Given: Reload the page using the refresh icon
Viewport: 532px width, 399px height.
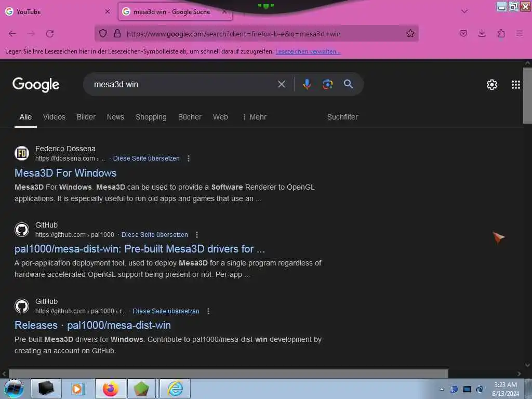Looking at the screenshot, I should (x=50, y=34).
